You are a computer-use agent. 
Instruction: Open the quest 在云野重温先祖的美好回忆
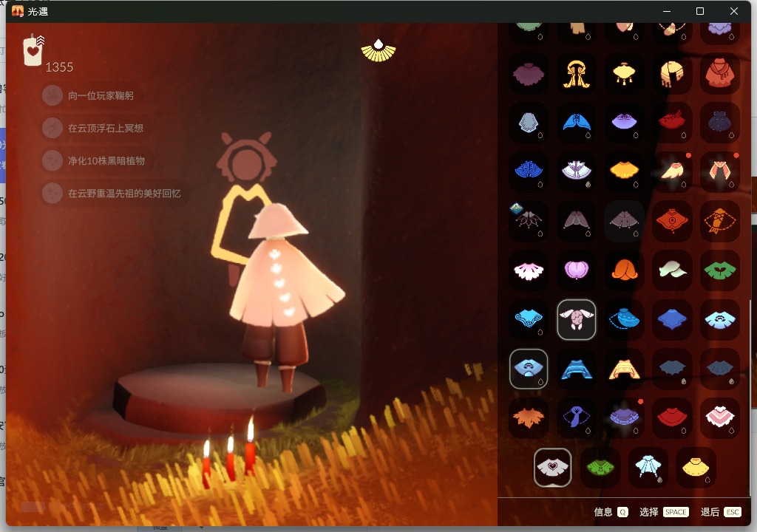coord(112,193)
